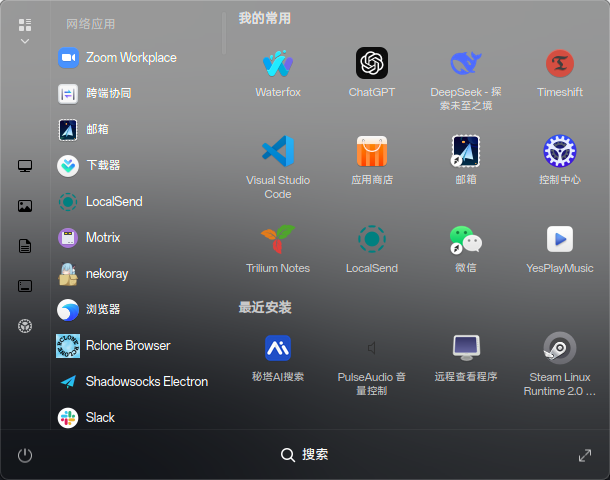
Task: Open the pictures folder sidebar icon
Action: coord(25,206)
